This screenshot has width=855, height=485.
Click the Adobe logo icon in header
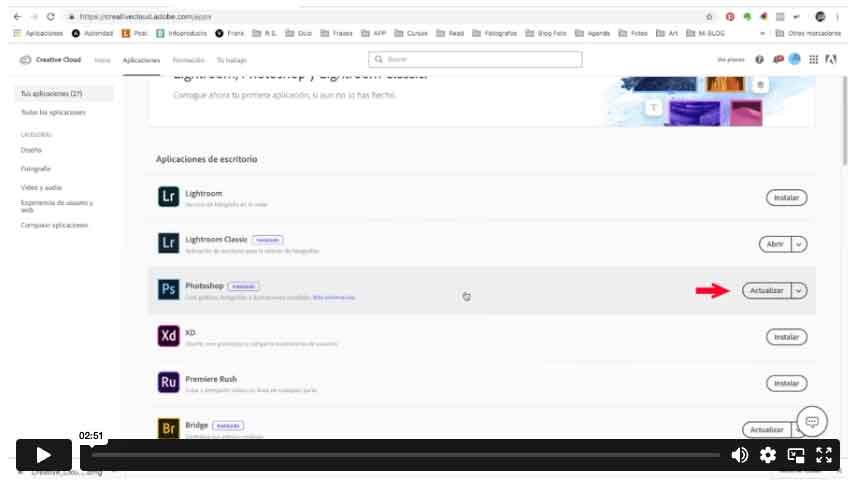pyautogui.click(x=831, y=59)
